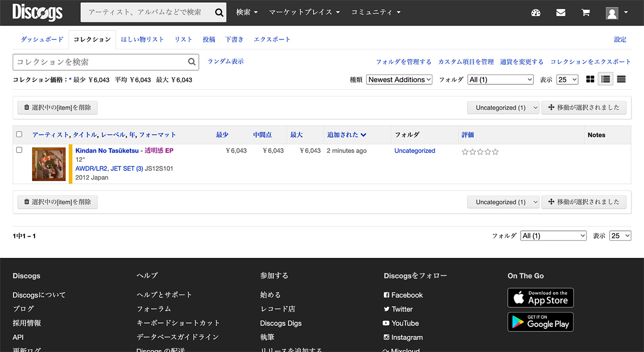Click the upper 選択中の[item]を削除 button

57,108
